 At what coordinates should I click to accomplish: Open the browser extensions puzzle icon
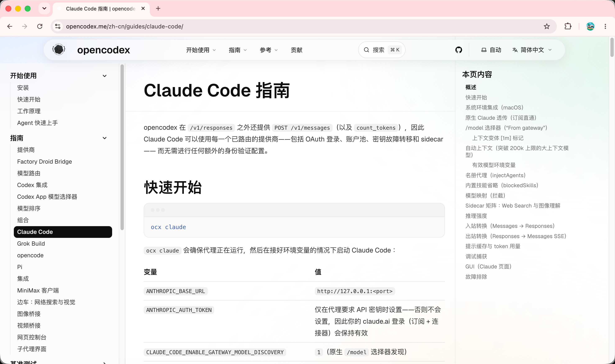pyautogui.click(x=568, y=26)
